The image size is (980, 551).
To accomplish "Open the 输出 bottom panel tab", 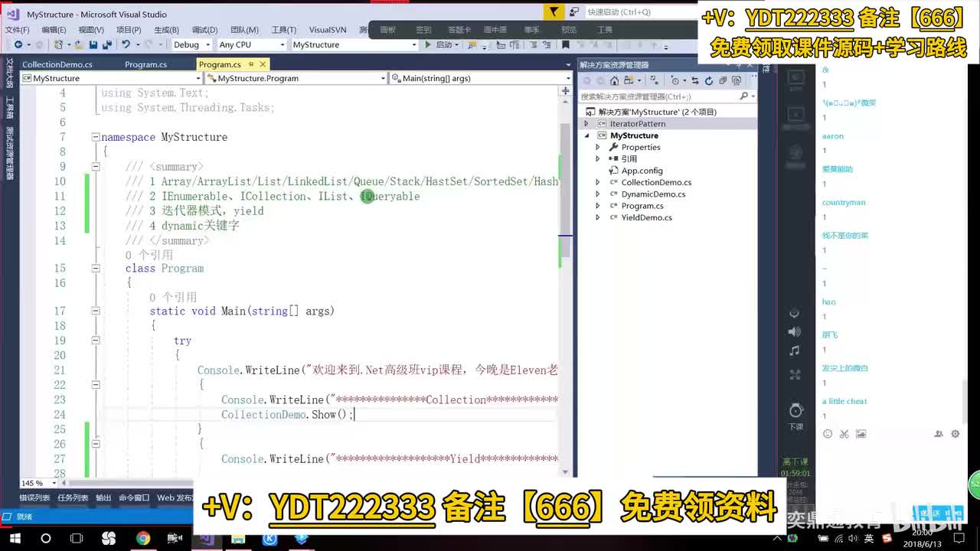I will pos(103,497).
